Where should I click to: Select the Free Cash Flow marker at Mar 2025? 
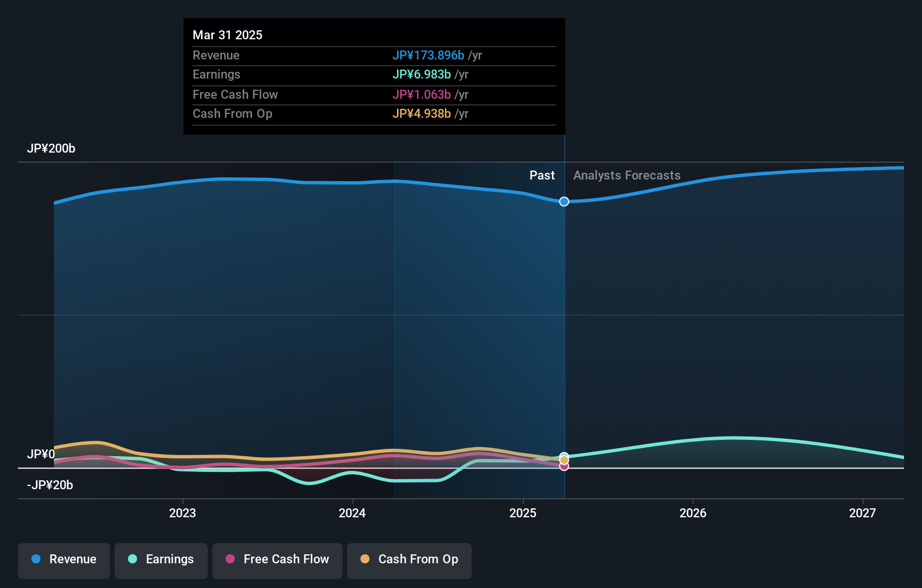[x=564, y=466]
